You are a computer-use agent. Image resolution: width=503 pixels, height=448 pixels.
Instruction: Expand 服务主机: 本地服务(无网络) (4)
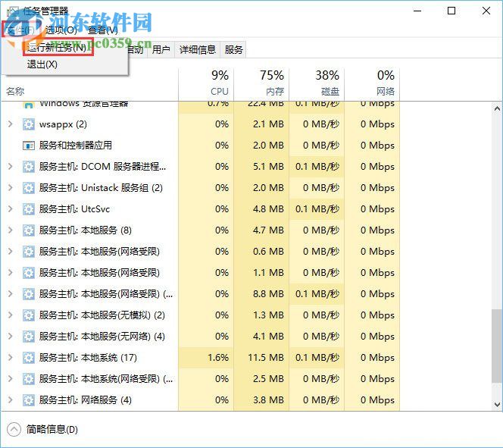[x=11, y=336]
